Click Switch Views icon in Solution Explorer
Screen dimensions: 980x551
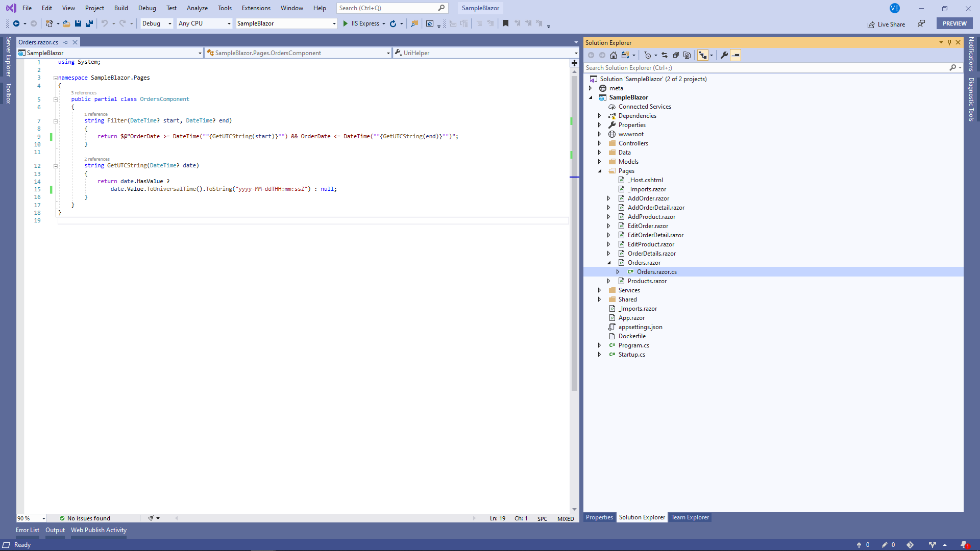(x=625, y=55)
